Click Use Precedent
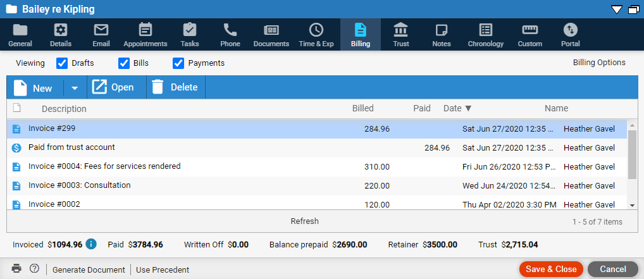Screen dimensions: 644x279 (163, 270)
